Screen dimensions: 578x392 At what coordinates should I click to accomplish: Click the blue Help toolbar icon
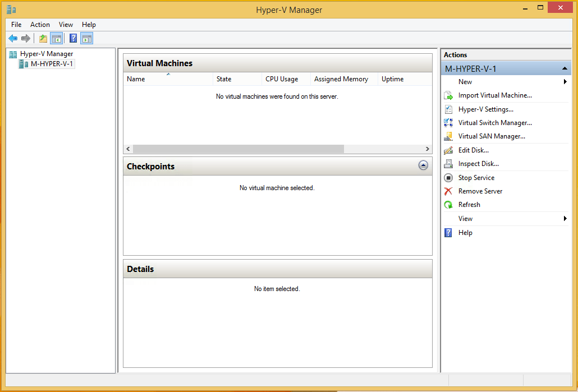[x=74, y=38]
